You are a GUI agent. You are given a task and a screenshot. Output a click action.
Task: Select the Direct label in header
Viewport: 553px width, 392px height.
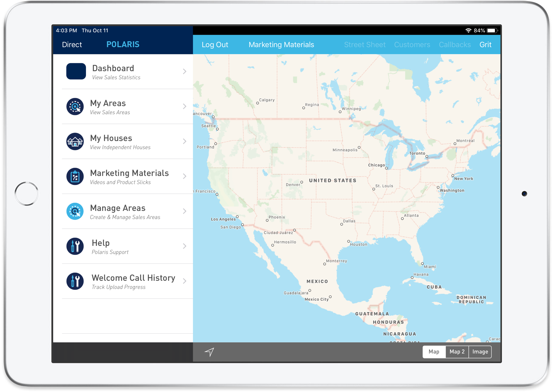point(72,45)
